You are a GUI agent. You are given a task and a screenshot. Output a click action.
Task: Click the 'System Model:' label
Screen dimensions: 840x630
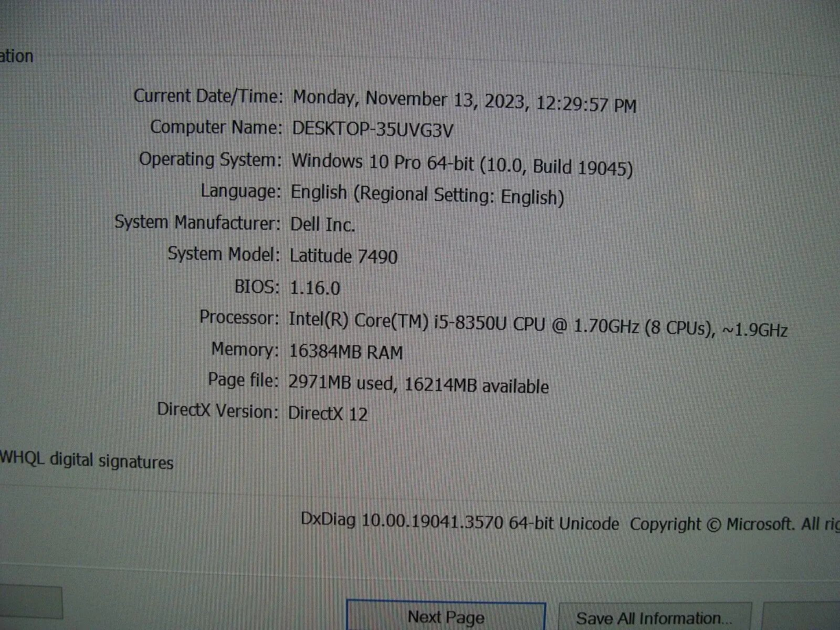coord(224,254)
